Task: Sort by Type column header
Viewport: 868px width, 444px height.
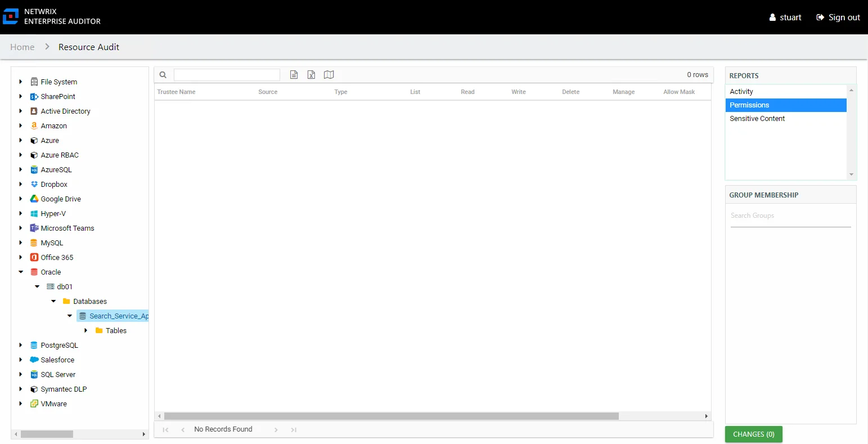Action: point(341,92)
